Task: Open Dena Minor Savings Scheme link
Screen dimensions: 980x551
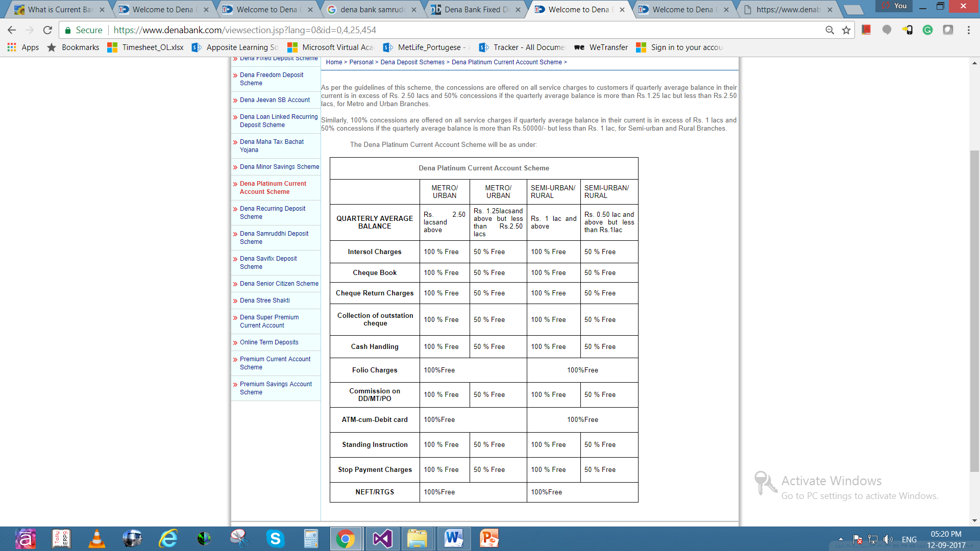Action: coord(279,167)
